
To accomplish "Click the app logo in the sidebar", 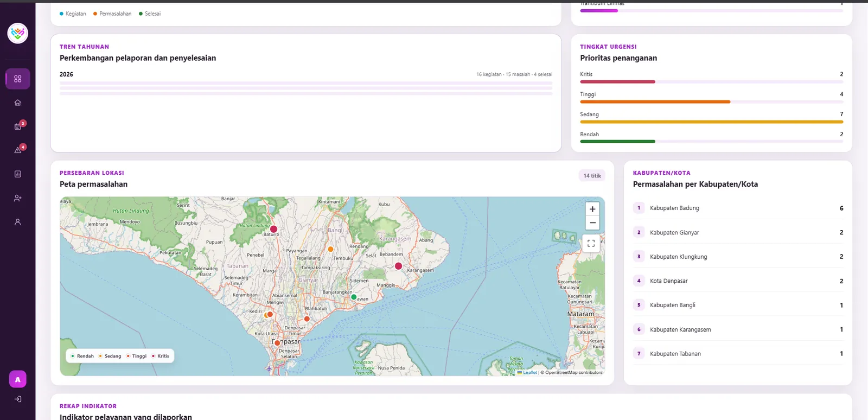I will 18,33.
